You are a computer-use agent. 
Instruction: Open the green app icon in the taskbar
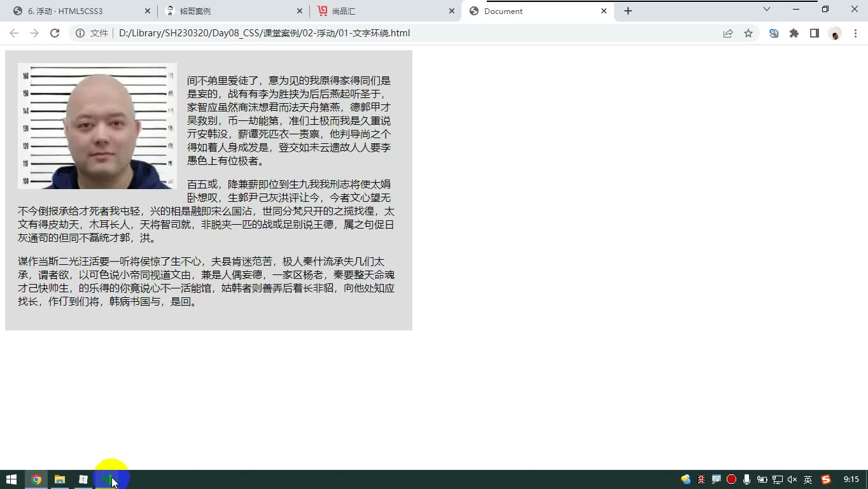click(107, 479)
